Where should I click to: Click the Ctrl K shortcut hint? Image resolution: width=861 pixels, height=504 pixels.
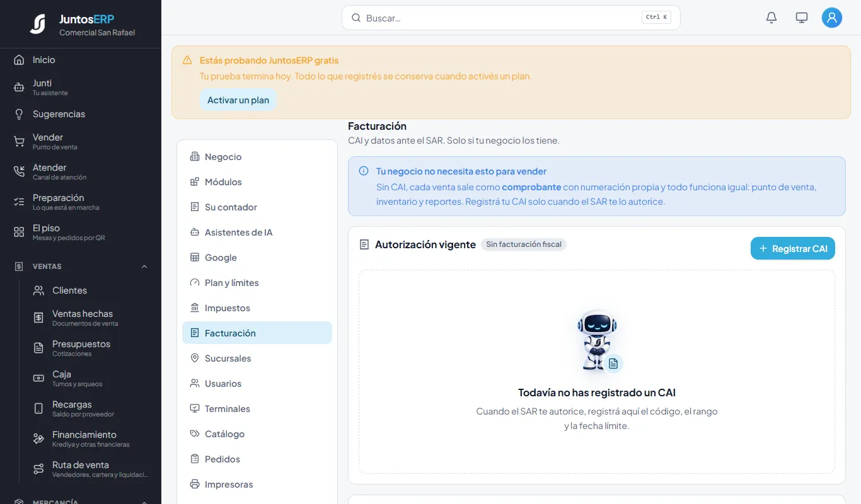657,18
